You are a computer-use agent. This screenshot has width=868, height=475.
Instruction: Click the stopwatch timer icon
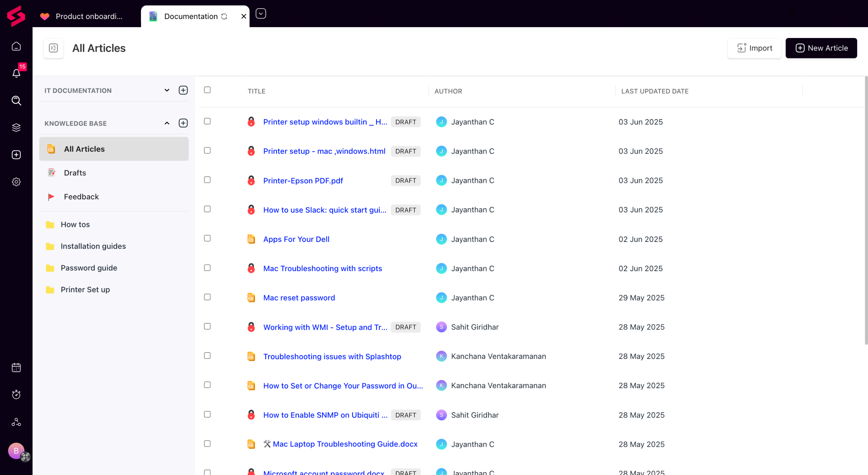tap(16, 395)
